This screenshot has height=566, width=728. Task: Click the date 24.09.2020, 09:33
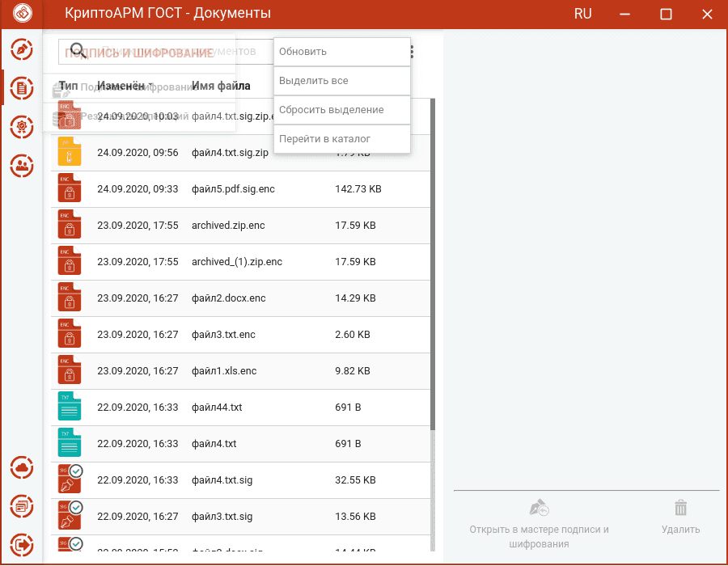(138, 189)
